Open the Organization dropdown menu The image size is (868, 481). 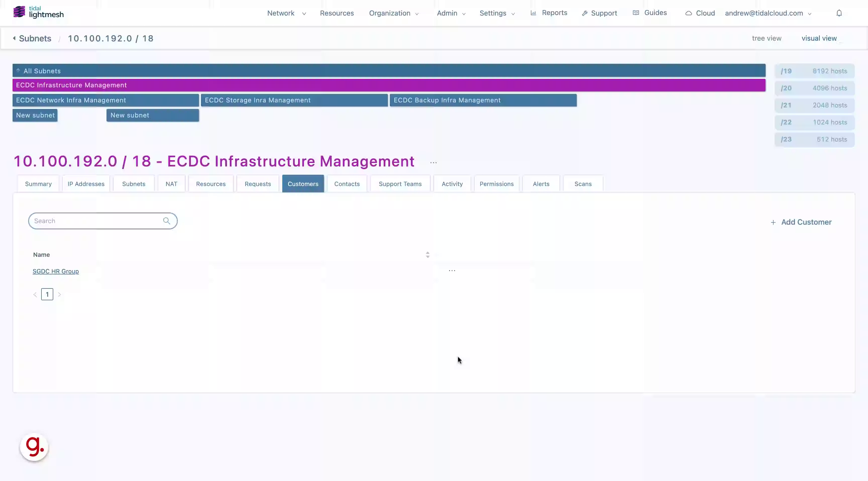click(394, 13)
